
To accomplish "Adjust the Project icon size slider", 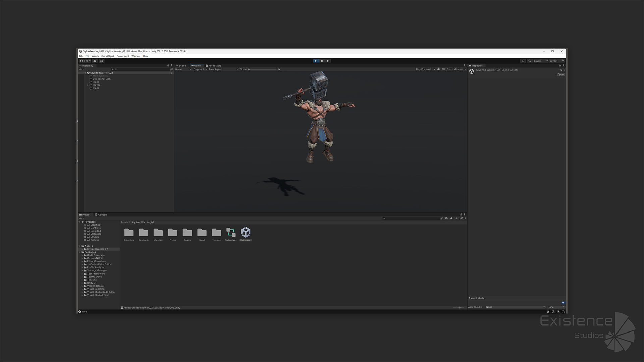I will [x=459, y=308].
